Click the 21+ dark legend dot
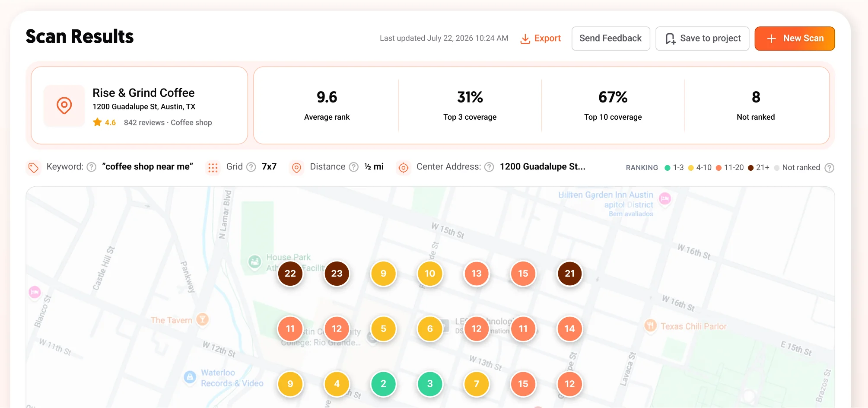Image resolution: width=868 pixels, height=408 pixels. tap(751, 168)
